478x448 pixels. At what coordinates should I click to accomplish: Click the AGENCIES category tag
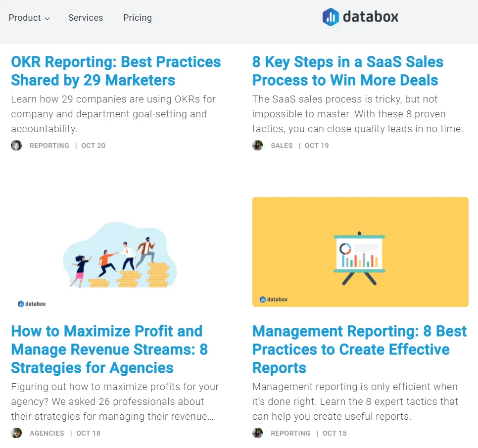(x=47, y=433)
